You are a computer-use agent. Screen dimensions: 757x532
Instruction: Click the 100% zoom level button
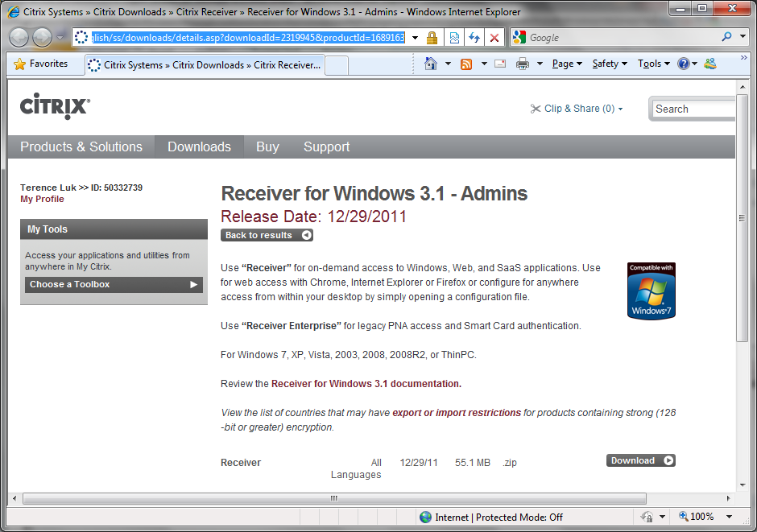point(696,517)
